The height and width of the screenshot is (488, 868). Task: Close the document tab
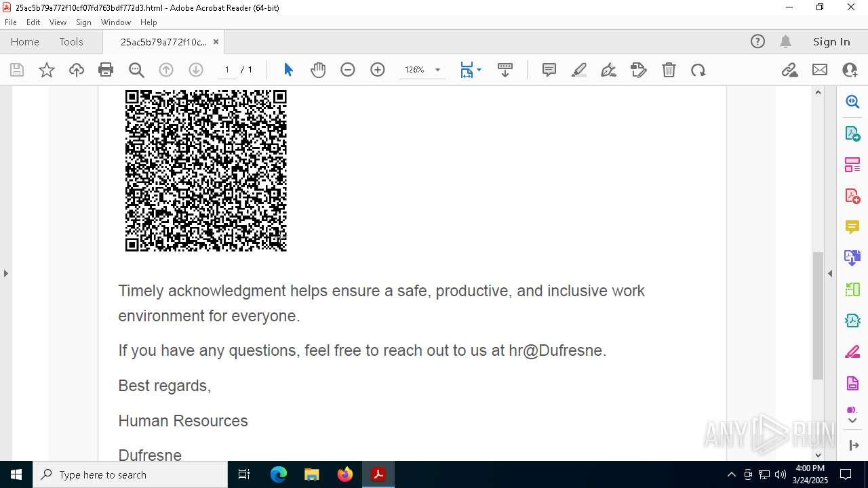tap(216, 41)
